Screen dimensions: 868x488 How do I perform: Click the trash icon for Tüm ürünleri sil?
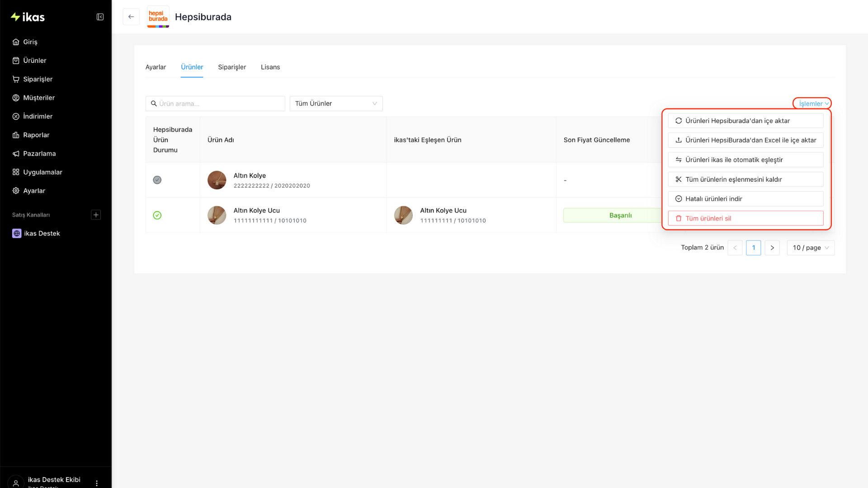tap(679, 218)
